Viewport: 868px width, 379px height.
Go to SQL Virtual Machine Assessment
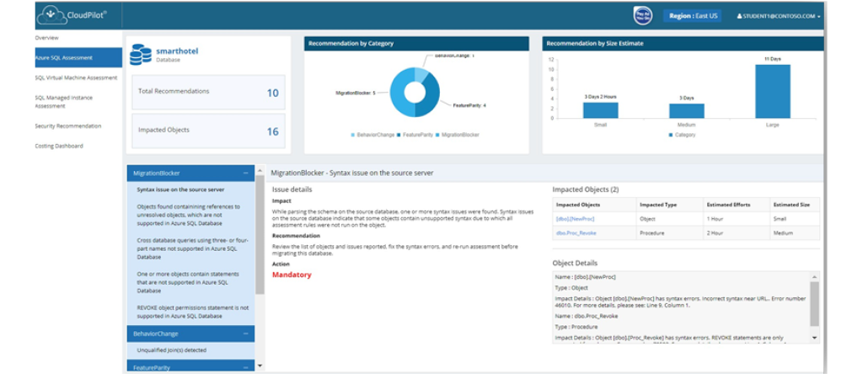pyautogui.click(x=76, y=77)
